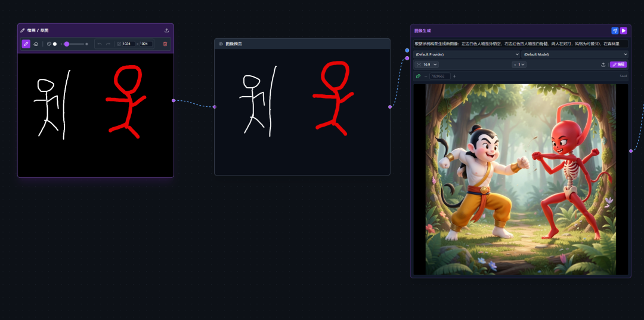
Task: Toggle the green random seed dice
Action: pos(418,76)
